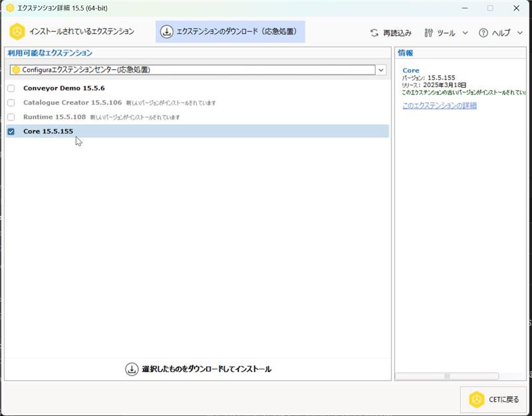Click the dropdown arrow beside the extension center field
Image resolution: width=532 pixels, height=416 pixels.
[381, 70]
